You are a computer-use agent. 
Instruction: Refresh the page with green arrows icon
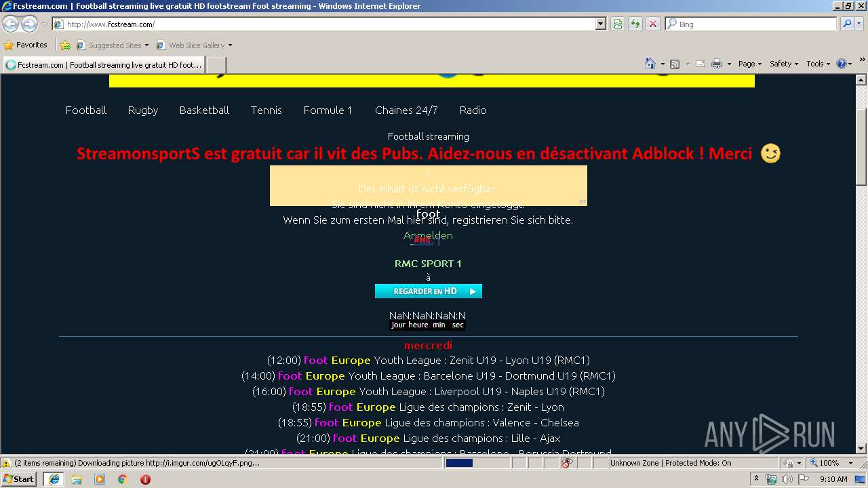click(635, 24)
